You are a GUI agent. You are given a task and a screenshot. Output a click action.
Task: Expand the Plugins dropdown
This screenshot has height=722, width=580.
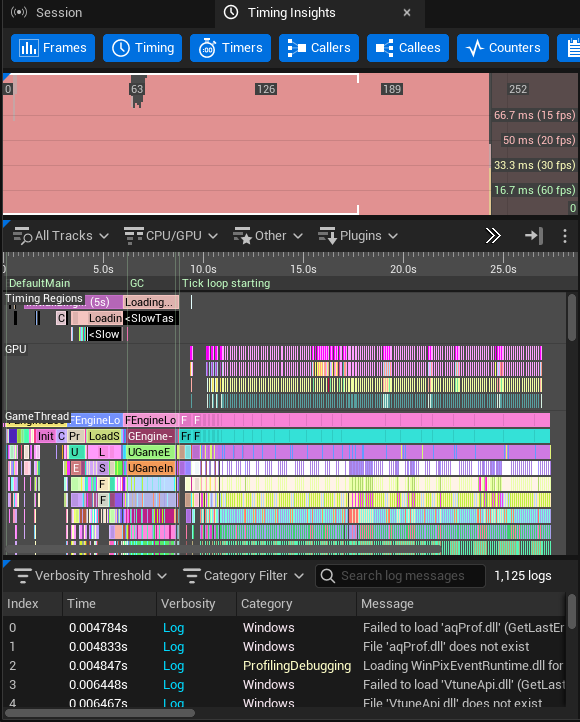(x=358, y=236)
